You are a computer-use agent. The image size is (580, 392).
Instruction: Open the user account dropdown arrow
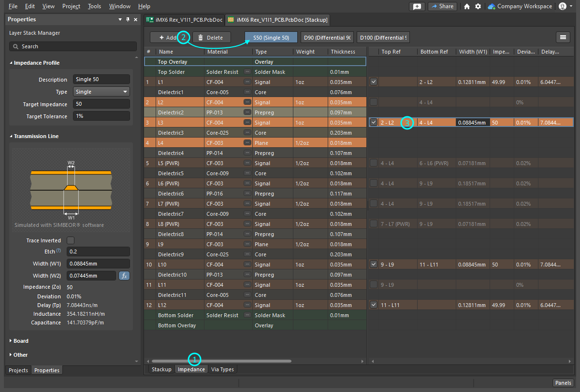tap(571, 6)
